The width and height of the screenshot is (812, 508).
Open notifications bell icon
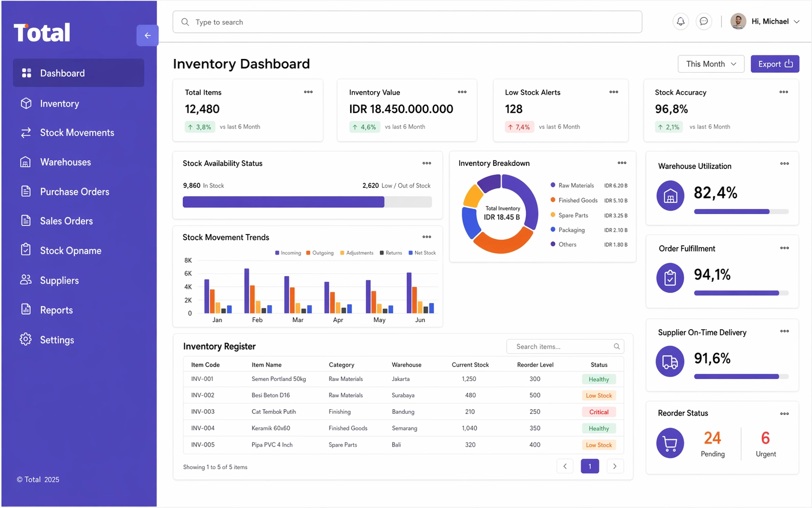[x=680, y=22]
